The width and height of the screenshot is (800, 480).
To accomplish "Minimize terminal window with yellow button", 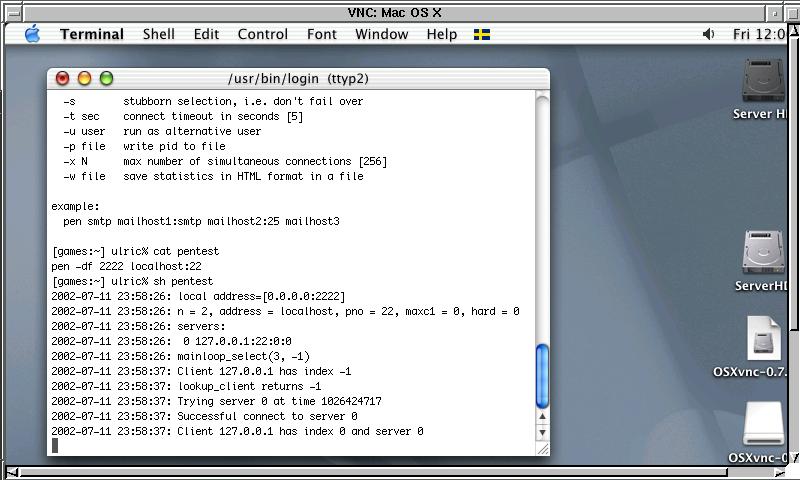I will (x=84, y=79).
